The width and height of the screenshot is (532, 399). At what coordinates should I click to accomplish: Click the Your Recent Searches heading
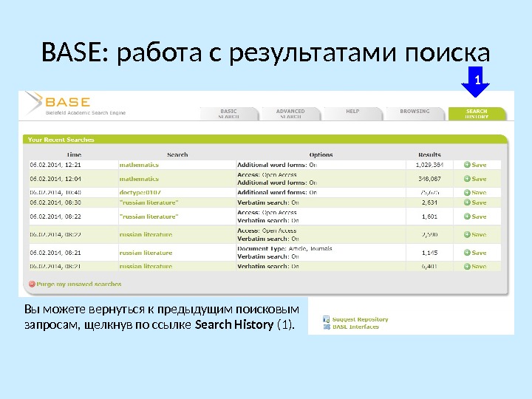pos(61,140)
